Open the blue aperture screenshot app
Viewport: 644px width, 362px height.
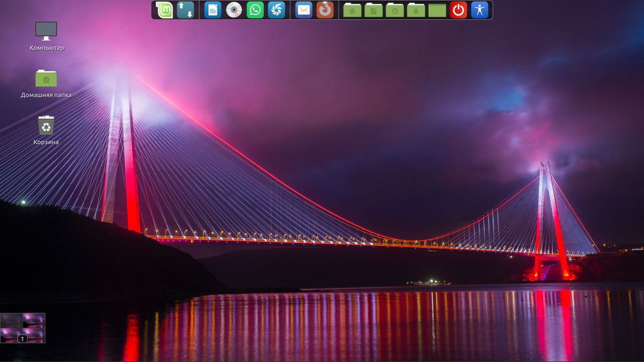pyautogui.click(x=276, y=10)
